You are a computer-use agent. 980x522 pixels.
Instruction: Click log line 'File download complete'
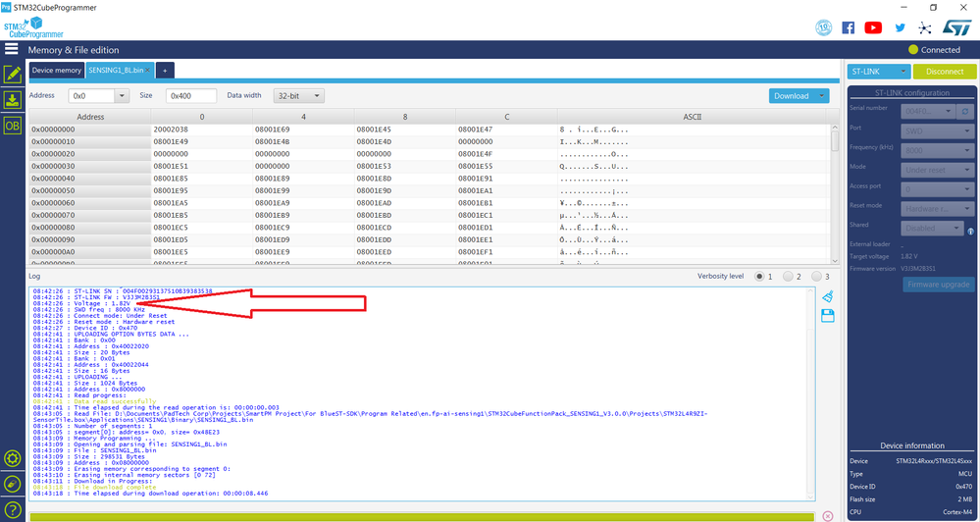[115, 487]
